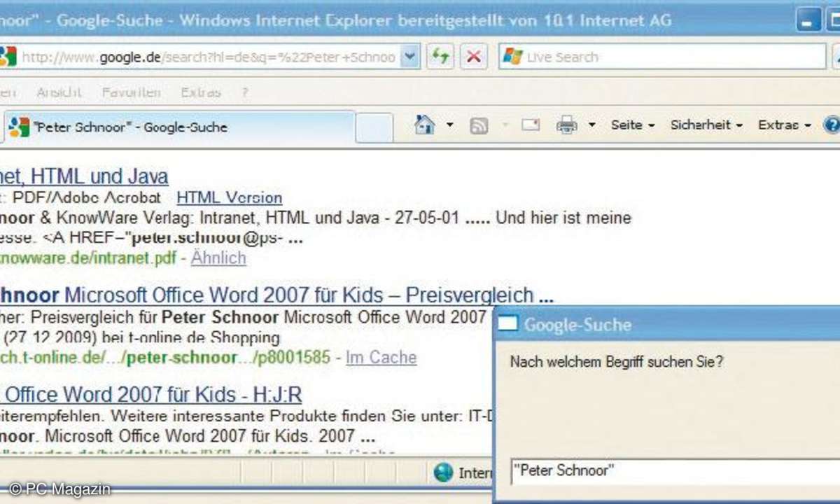The image size is (840, 504).
Task: Click the Read Mail icon
Action: pos(531,125)
